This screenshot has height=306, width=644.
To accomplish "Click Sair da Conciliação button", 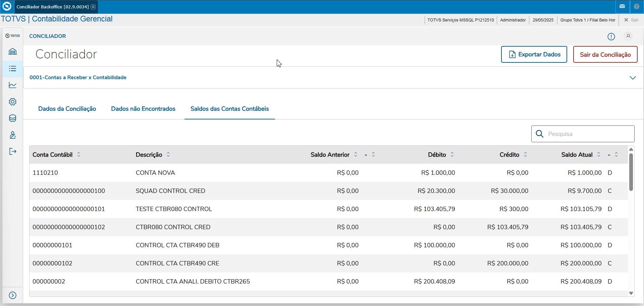I will [605, 54].
